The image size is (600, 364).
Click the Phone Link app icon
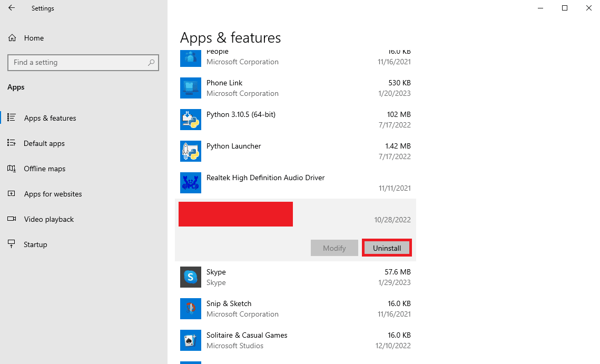point(190,88)
